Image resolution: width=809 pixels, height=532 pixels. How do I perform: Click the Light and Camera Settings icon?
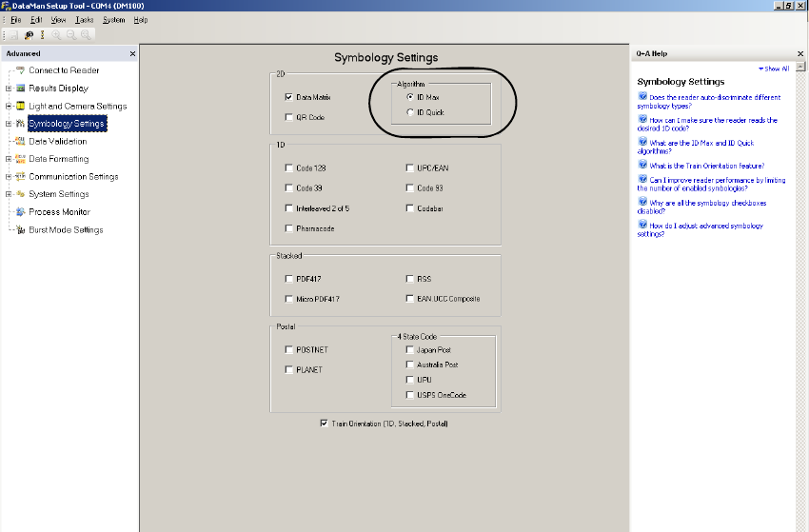coord(20,106)
